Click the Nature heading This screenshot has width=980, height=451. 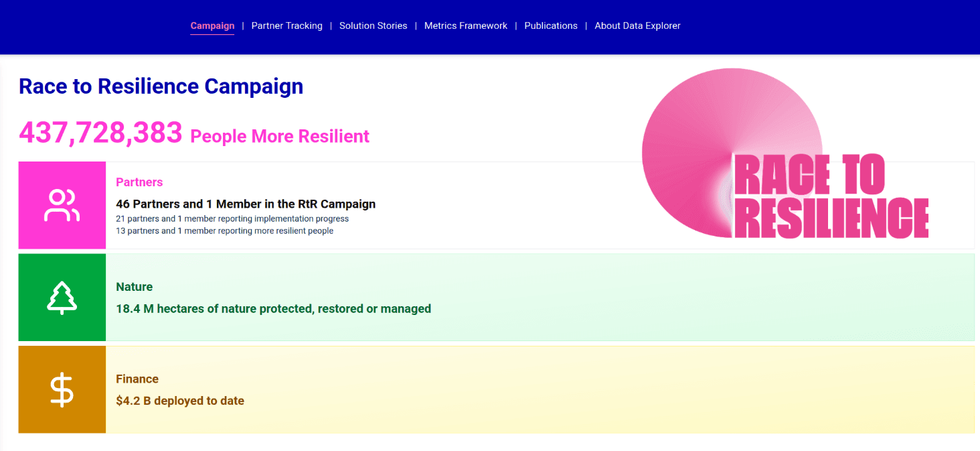[x=134, y=287]
